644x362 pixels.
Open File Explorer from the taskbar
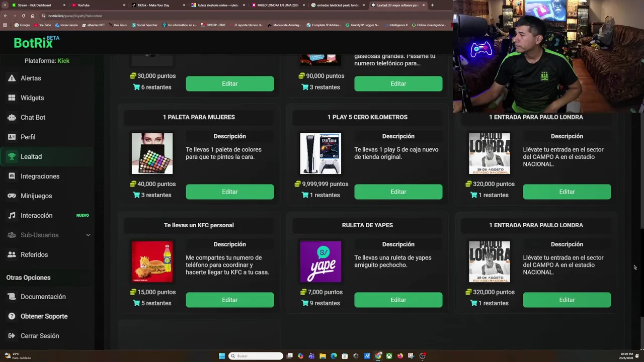coord(323,356)
